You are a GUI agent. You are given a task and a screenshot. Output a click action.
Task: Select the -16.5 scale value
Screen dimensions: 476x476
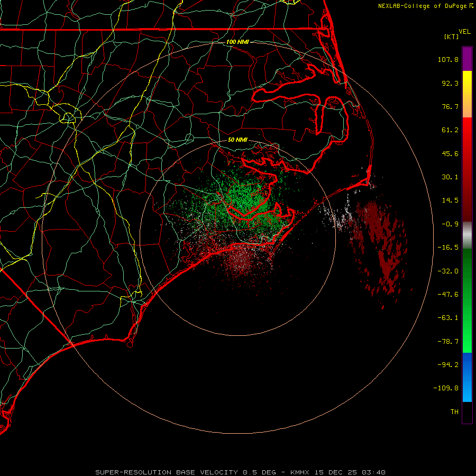pyautogui.click(x=448, y=248)
